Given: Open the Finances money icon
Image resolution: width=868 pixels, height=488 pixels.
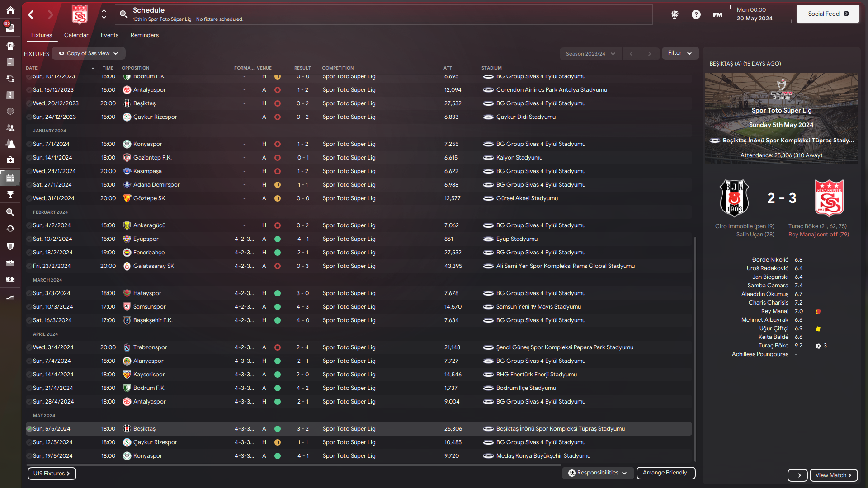Looking at the screenshot, I should (x=10, y=279).
